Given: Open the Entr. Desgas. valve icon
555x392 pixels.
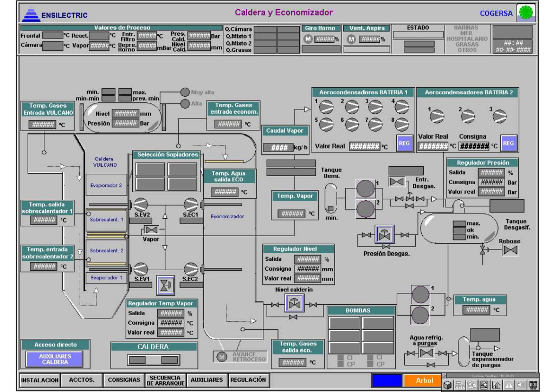Looking at the screenshot, I should pyautogui.click(x=397, y=181).
